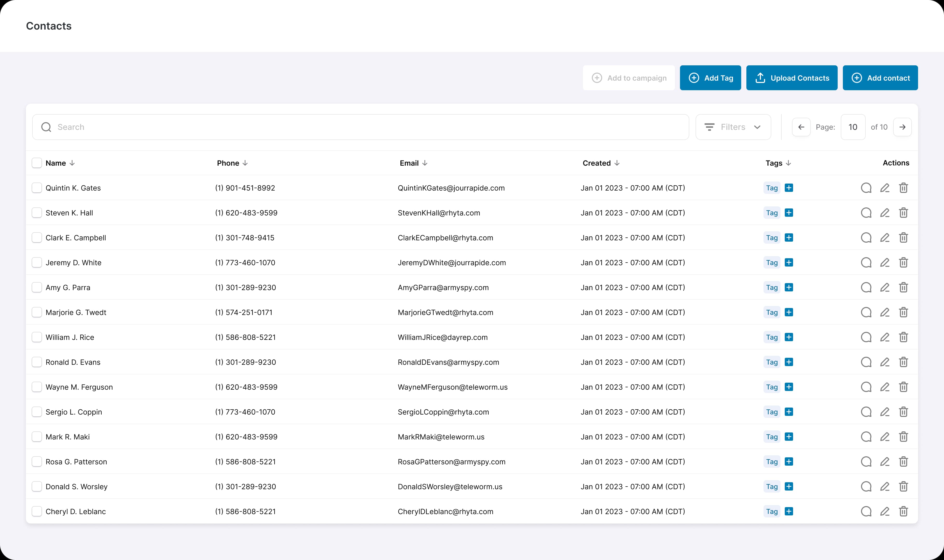This screenshot has height=560, width=944.
Task: Delete Cheryl D. Leblanc's contact
Action: pyautogui.click(x=903, y=512)
